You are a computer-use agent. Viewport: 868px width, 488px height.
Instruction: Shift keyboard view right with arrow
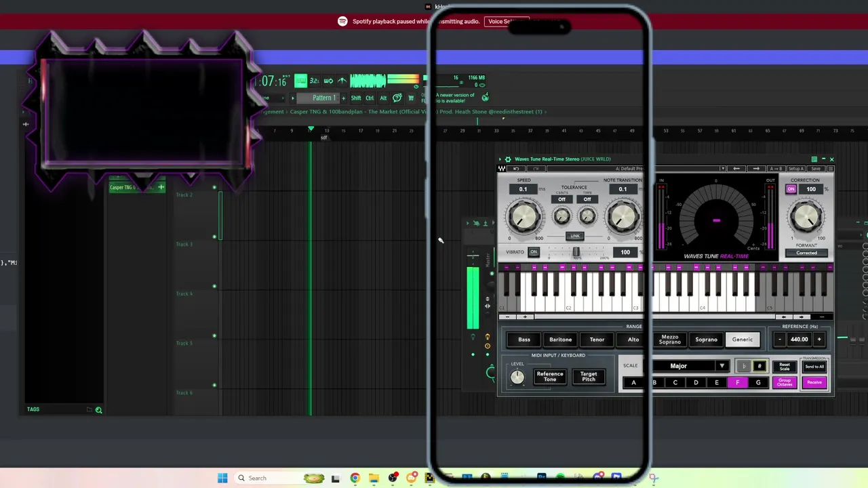coord(802,317)
